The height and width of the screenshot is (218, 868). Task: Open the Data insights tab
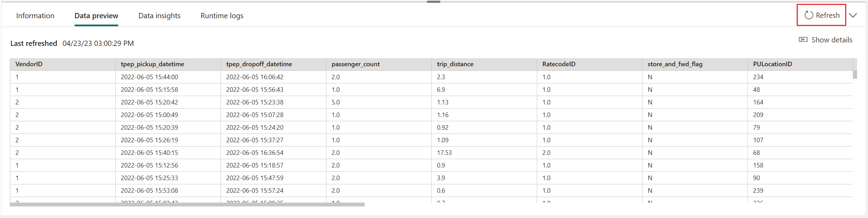[x=159, y=16]
